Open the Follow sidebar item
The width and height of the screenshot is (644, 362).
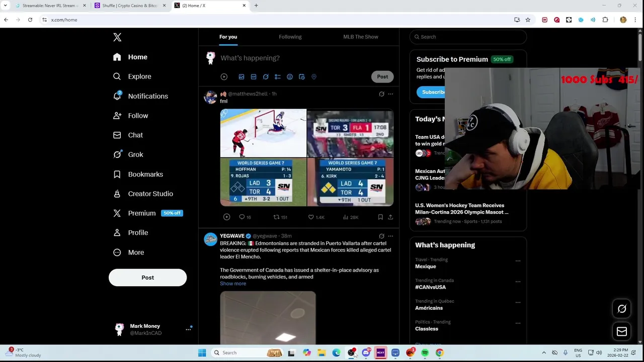point(131,116)
